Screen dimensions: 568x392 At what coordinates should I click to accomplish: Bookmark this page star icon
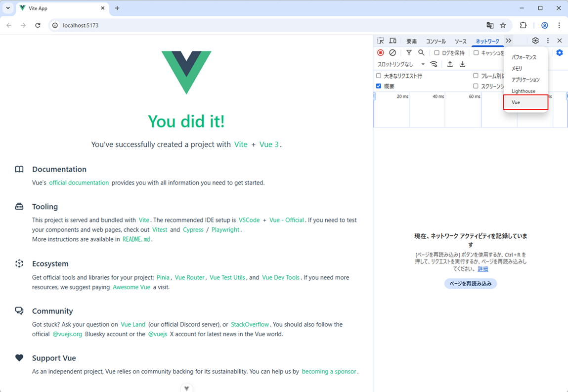(503, 25)
